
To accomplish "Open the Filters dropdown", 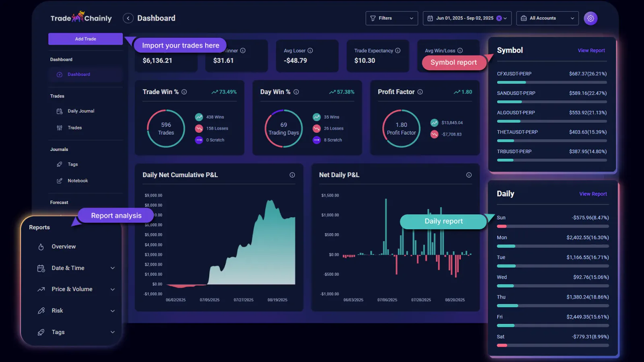I will click(391, 18).
